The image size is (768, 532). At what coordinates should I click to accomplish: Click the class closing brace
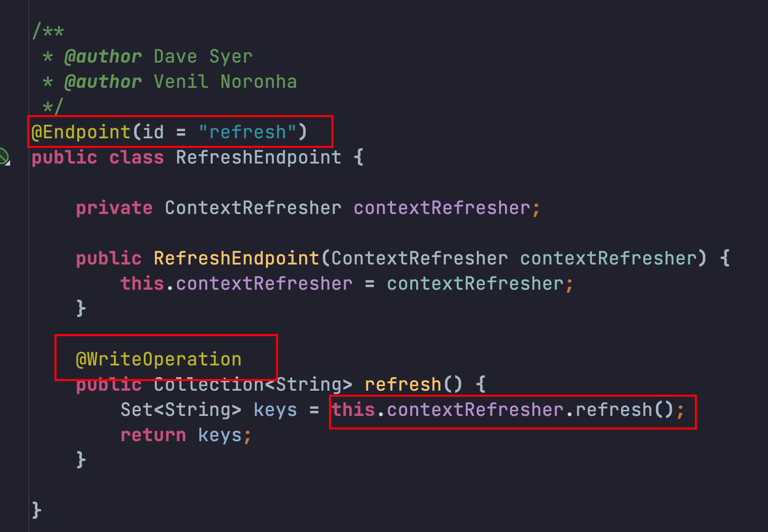click(x=36, y=510)
